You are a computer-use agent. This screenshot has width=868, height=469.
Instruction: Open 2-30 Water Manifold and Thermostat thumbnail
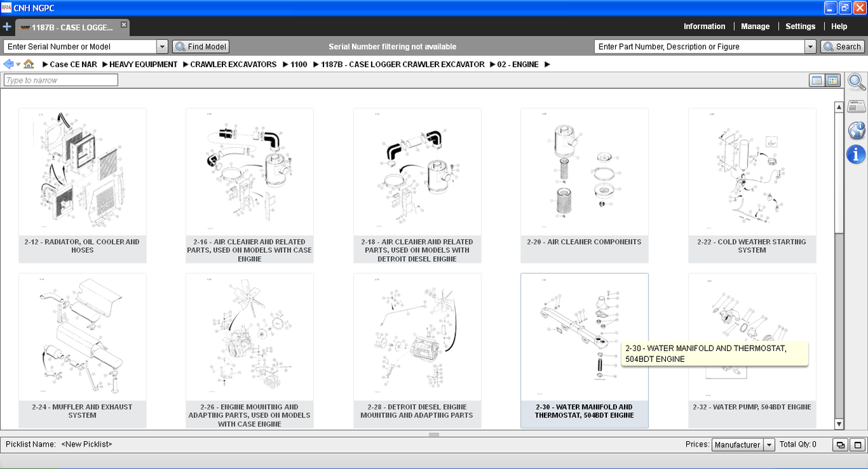(x=585, y=350)
